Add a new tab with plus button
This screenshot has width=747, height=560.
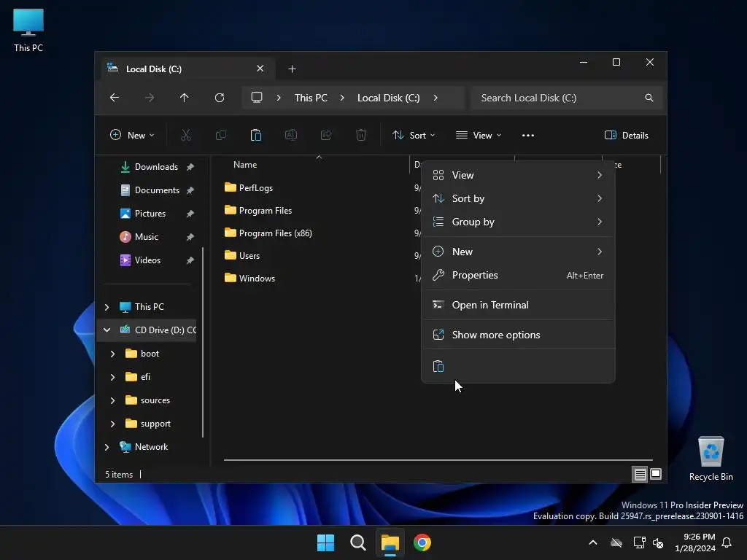(x=292, y=69)
